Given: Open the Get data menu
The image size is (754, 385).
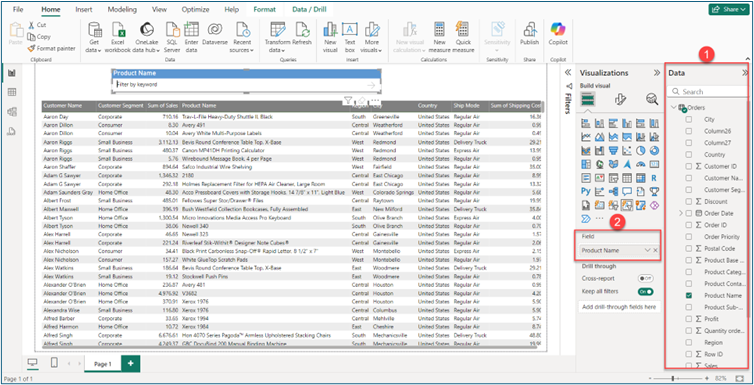Looking at the screenshot, I should coord(94,37).
